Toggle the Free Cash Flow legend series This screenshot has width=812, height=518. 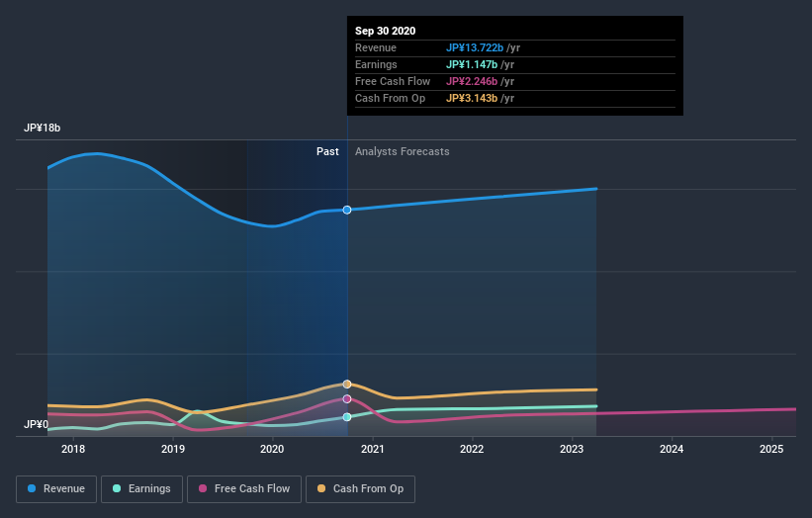click(244, 489)
